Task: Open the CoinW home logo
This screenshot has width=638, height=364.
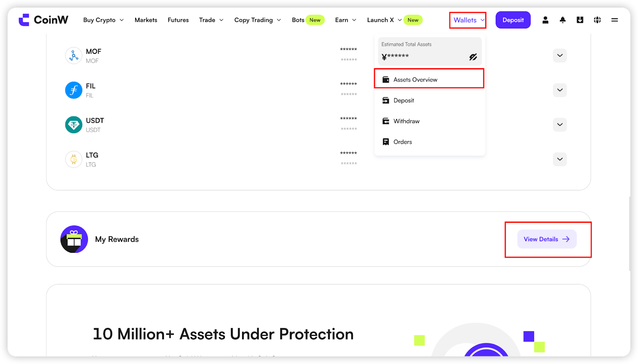Action: (x=43, y=20)
